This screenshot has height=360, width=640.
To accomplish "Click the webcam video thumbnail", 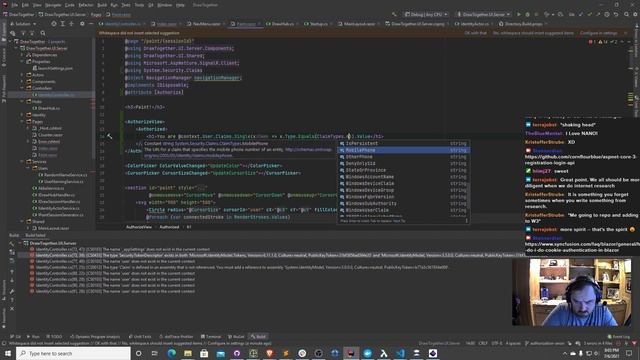I will click(571, 292).
